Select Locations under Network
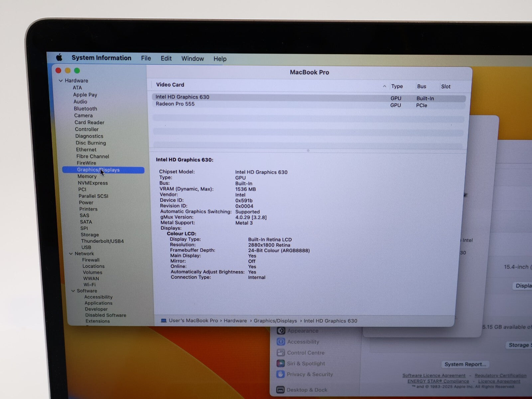 pyautogui.click(x=93, y=266)
